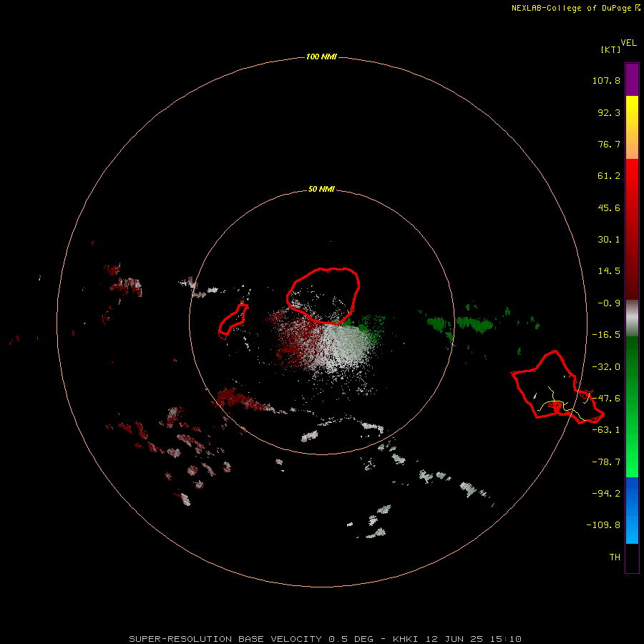The width and height of the screenshot is (644, 644).
Task: Click the 76.7 legend value
Action: coord(609,144)
